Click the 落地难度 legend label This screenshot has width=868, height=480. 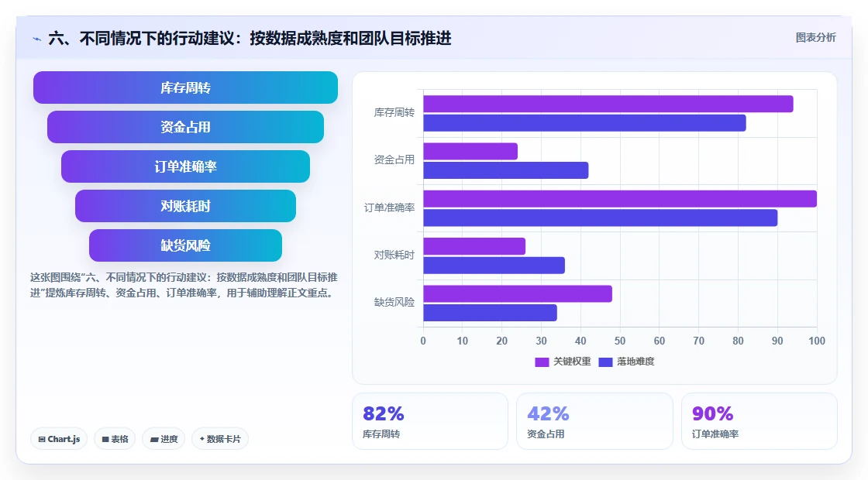point(635,362)
